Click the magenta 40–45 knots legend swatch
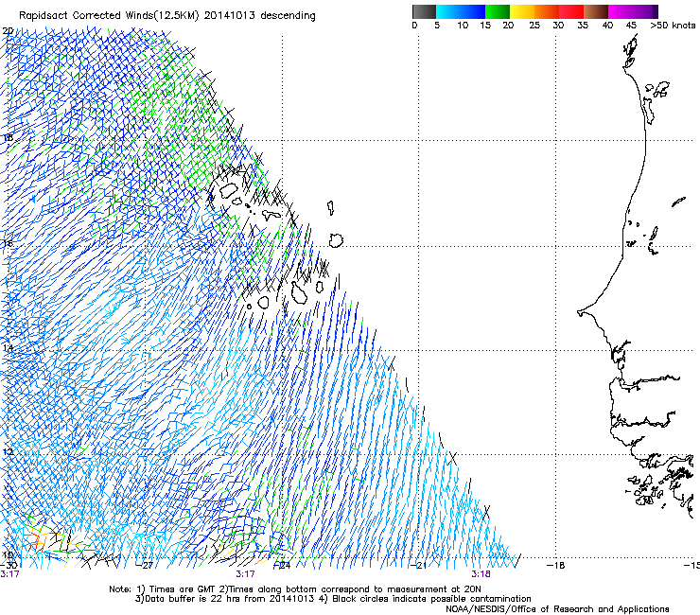700x615 pixels. tap(621, 11)
